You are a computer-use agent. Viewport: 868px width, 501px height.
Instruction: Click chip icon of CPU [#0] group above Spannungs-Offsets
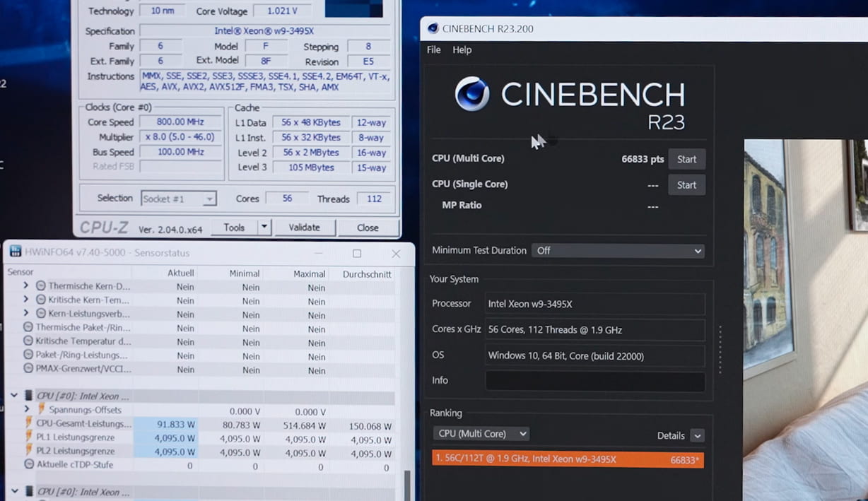[28, 396]
